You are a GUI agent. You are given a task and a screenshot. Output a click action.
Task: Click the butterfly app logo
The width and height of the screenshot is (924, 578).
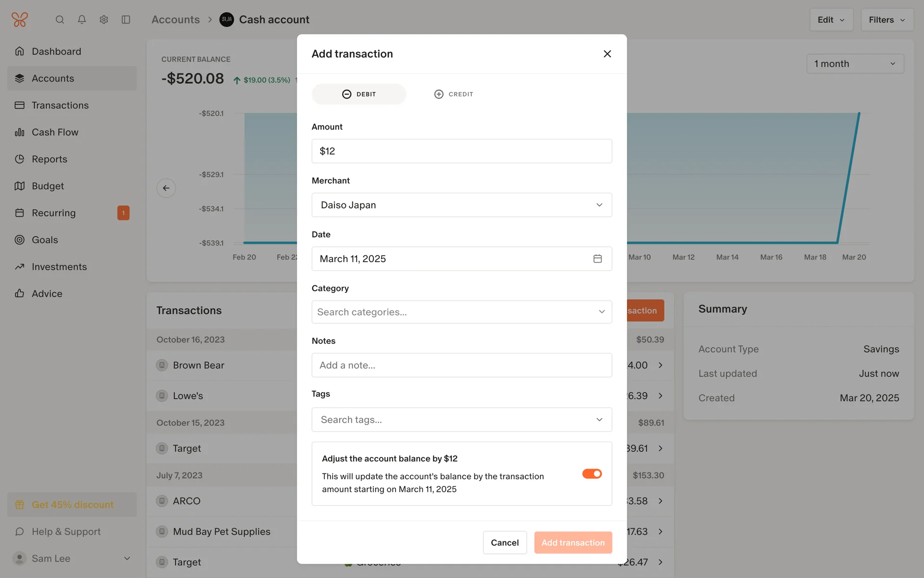point(20,20)
